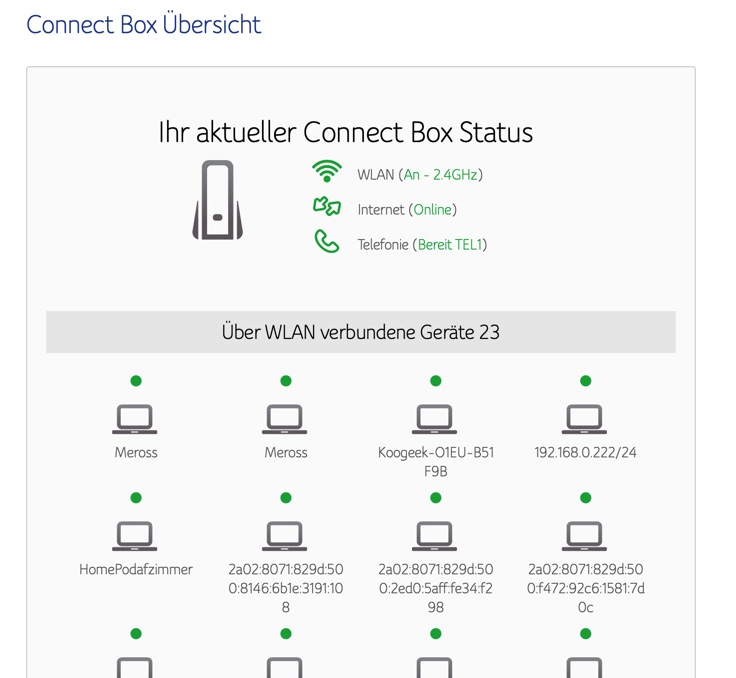Click the "Über WLAN verbundene Geräte 23" header
Screen dimensions: 736x678
click(360, 332)
